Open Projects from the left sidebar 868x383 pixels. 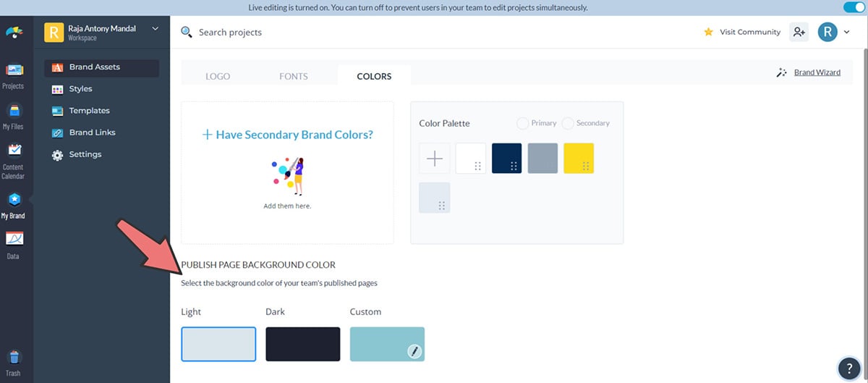[x=13, y=75]
